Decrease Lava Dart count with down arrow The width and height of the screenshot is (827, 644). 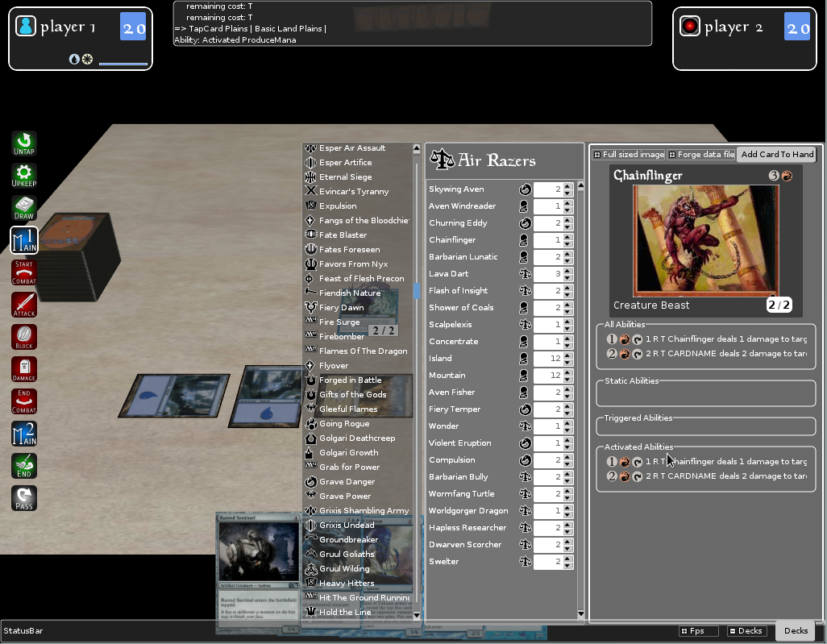pos(567,277)
